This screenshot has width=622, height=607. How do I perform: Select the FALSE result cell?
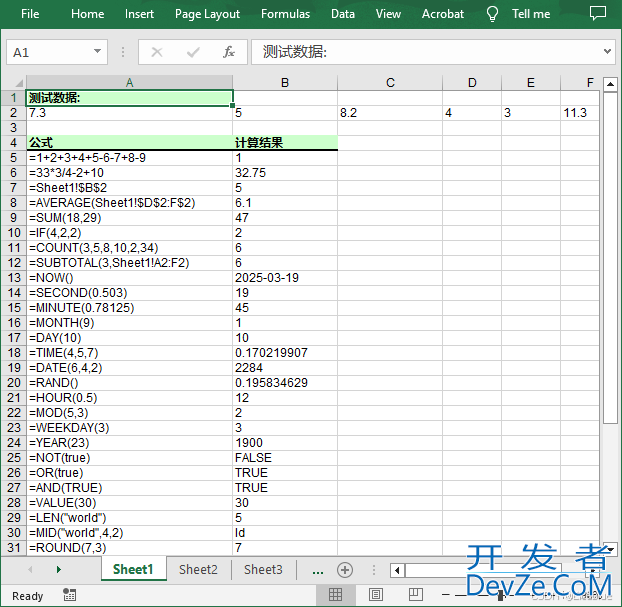point(285,458)
